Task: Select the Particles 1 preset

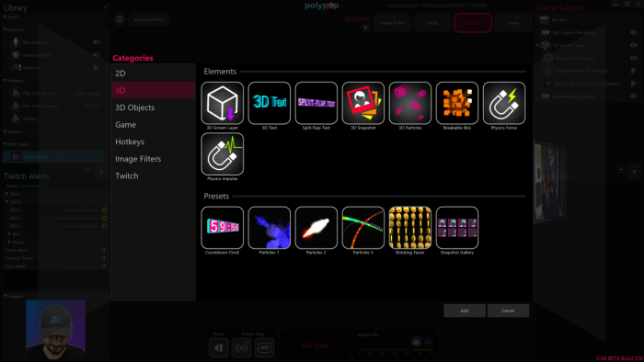Action: [269, 228]
